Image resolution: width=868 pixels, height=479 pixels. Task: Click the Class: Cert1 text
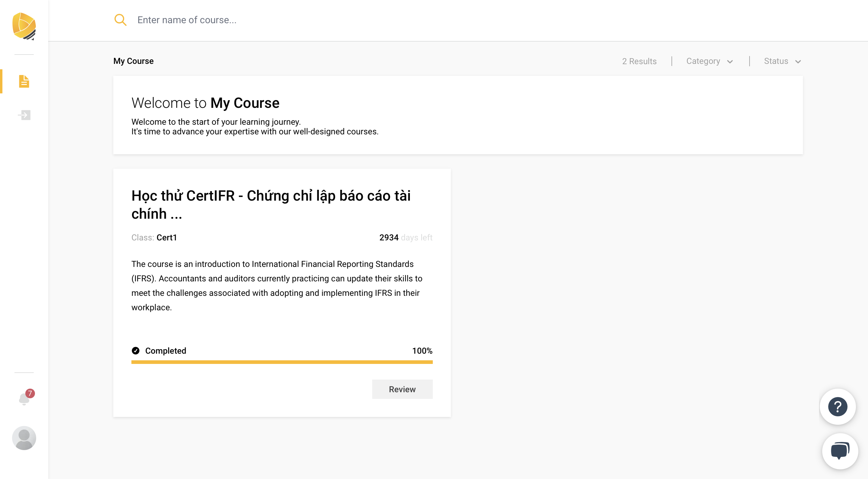pos(154,237)
